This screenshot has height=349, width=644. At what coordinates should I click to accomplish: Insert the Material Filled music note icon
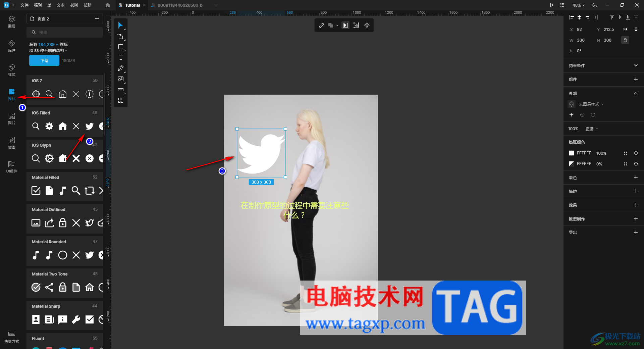pyautogui.click(x=63, y=191)
